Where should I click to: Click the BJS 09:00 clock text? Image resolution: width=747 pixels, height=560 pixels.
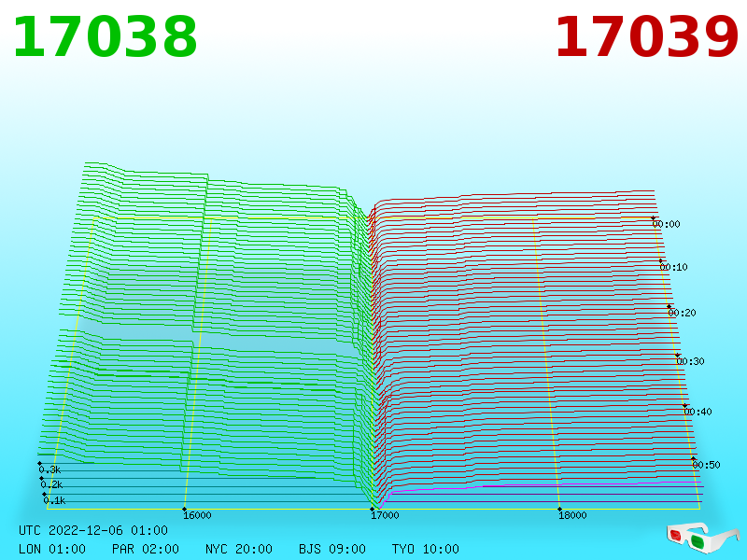click(332, 549)
